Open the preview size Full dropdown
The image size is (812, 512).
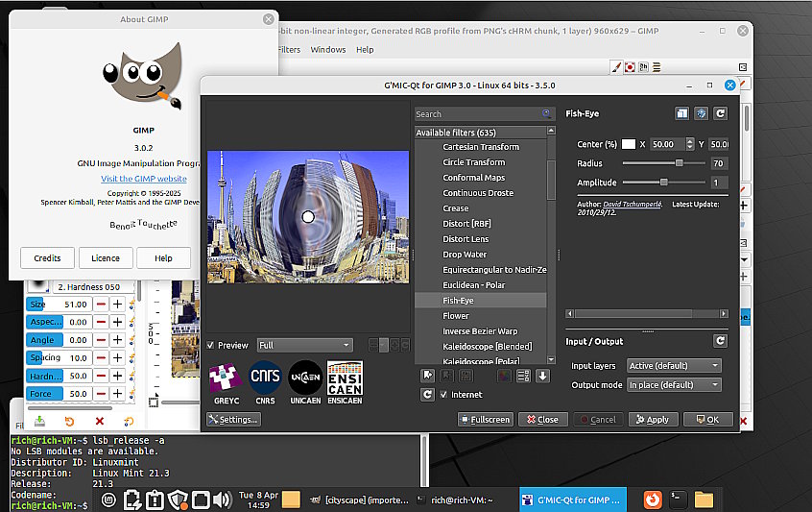pos(305,345)
